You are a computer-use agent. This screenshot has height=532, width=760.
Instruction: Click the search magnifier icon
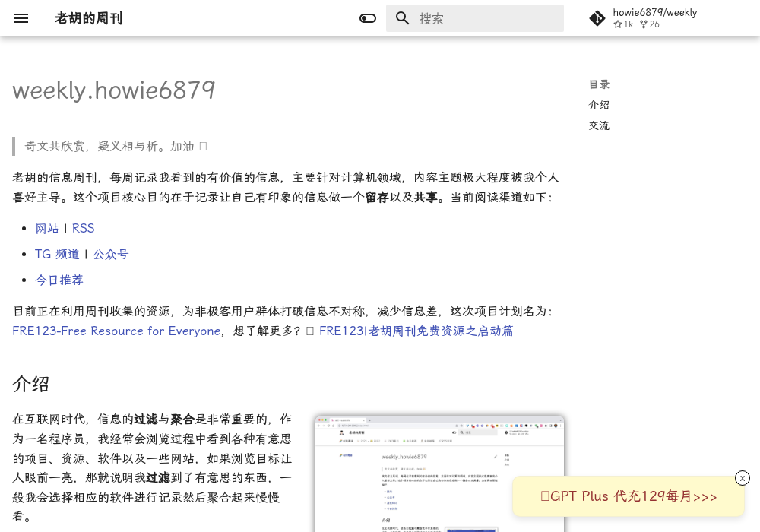tap(402, 18)
